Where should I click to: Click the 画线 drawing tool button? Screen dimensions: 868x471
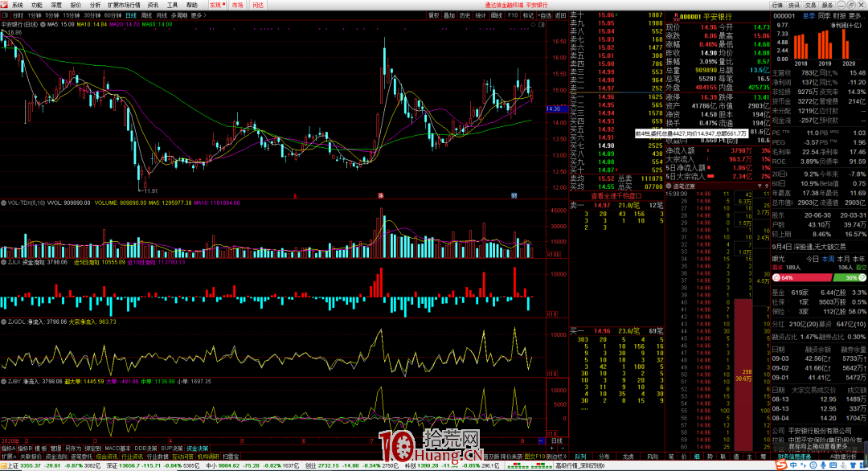click(x=497, y=15)
